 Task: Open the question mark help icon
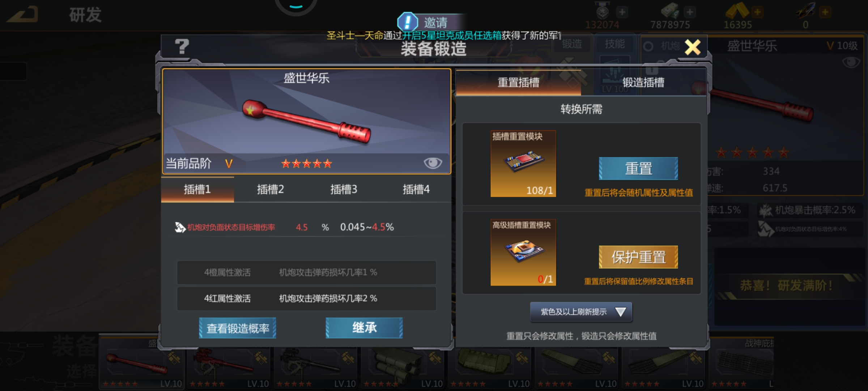[182, 47]
